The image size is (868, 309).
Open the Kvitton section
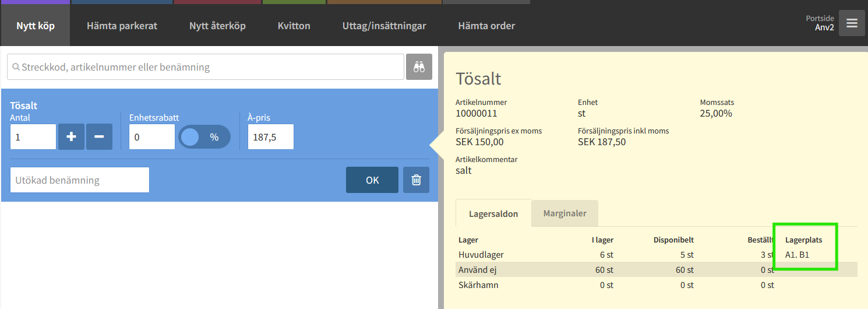click(294, 26)
